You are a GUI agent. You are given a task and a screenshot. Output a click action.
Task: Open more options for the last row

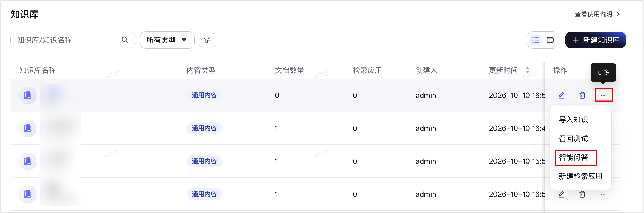click(x=603, y=194)
